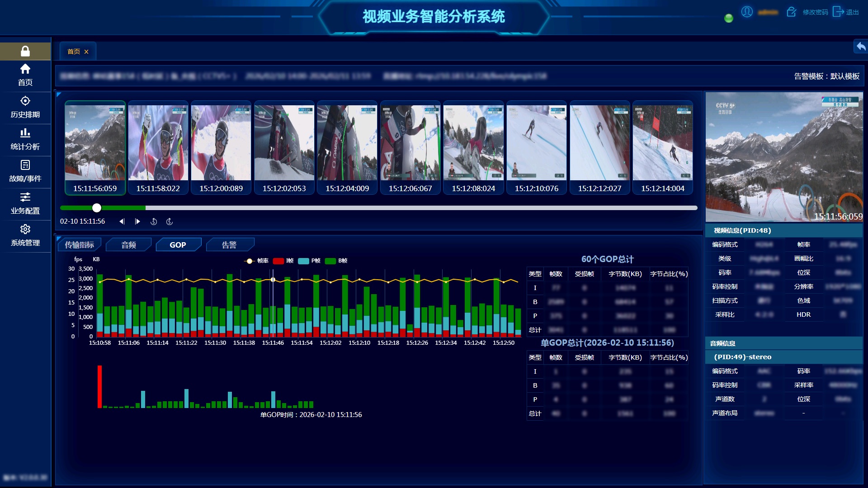Open the 系统管理 system management page
This screenshot has height=488, width=868.
click(x=25, y=235)
